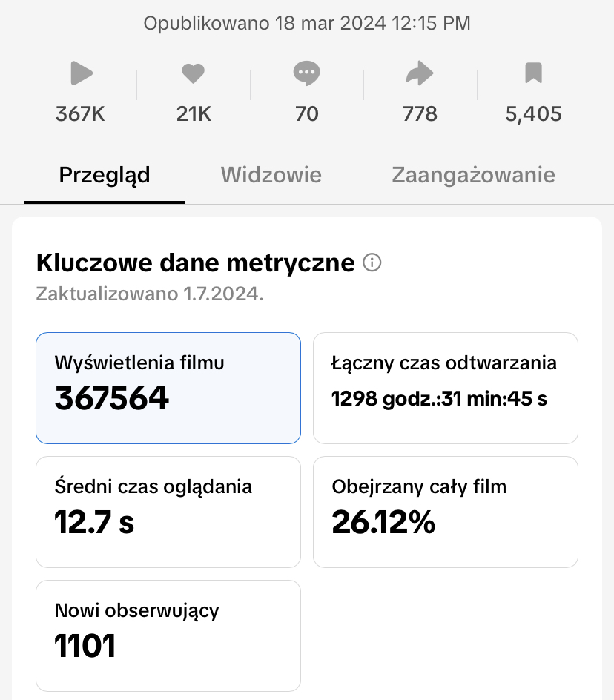
Task: Select the Obejrzany cały film card
Action: 445,512
